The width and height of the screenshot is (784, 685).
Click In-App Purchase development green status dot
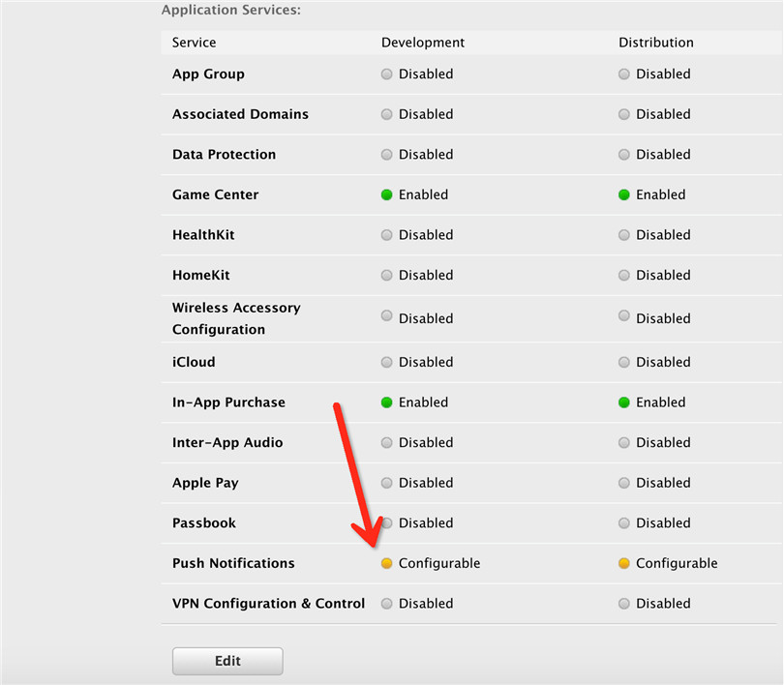387,402
